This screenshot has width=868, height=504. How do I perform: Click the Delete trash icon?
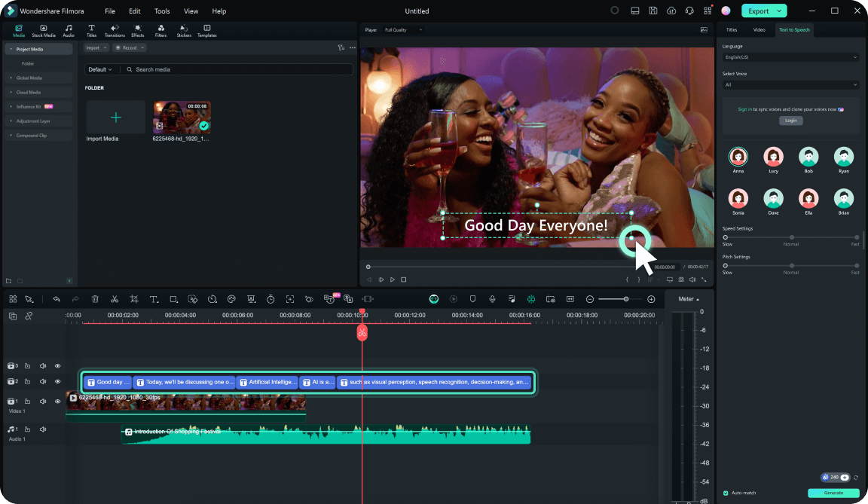[95, 299]
